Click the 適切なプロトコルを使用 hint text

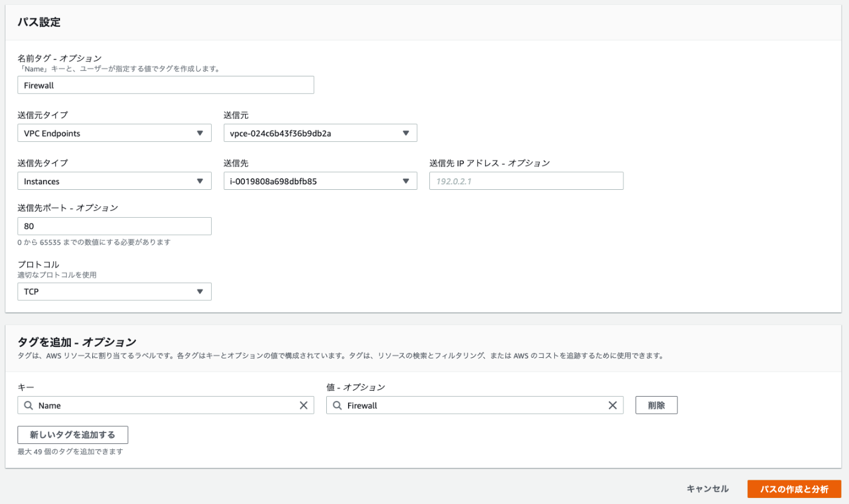click(58, 275)
